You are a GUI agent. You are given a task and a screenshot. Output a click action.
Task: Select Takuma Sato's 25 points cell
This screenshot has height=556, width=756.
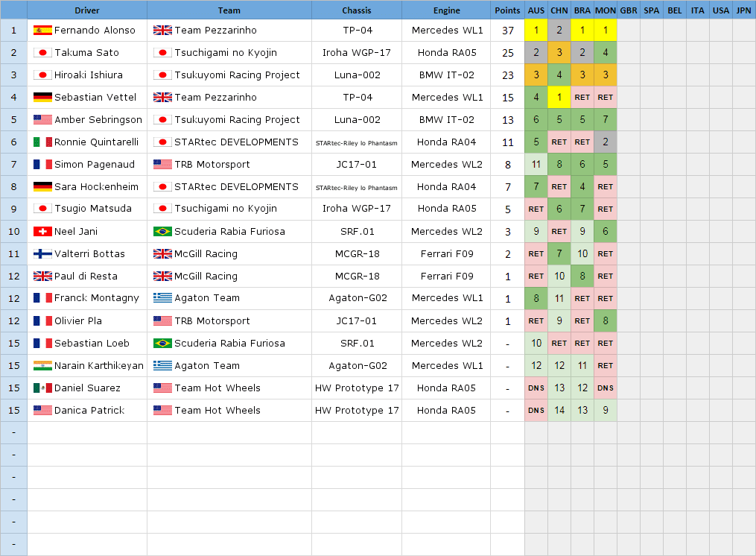tap(508, 53)
